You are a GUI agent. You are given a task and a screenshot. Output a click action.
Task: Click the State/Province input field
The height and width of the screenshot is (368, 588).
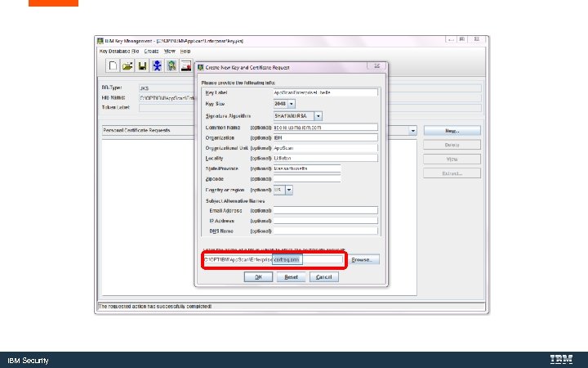(307, 168)
